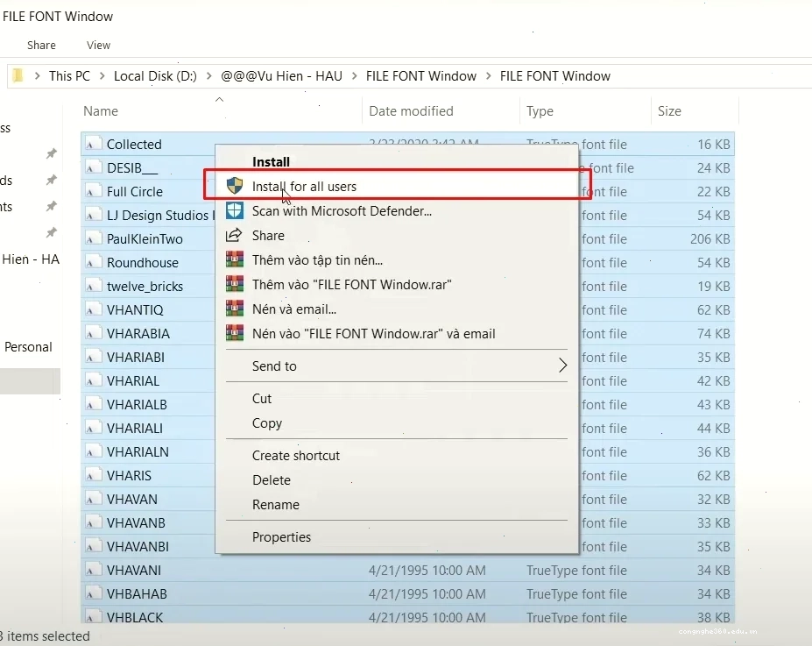Open the View ribbon tab
The height and width of the screenshot is (646, 812).
98,45
